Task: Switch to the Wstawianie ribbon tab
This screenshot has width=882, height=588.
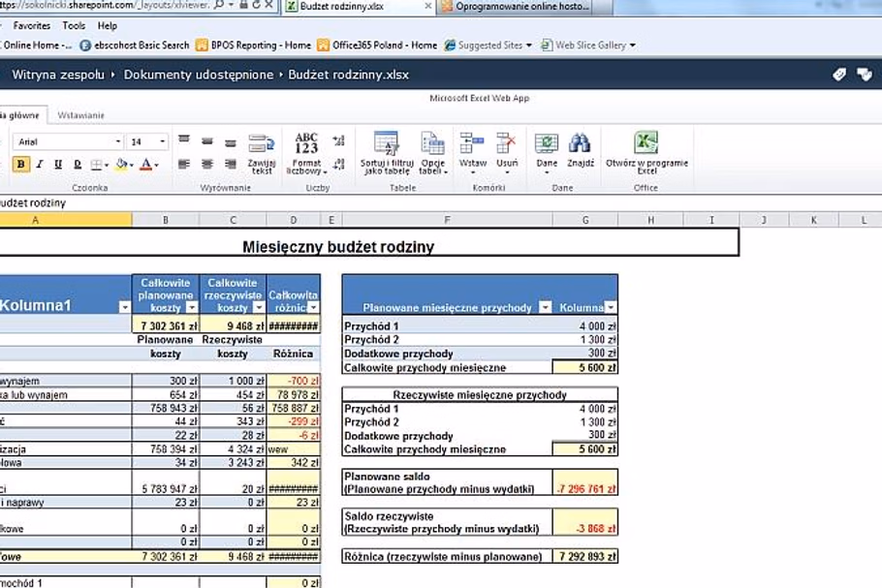Action: (x=81, y=115)
